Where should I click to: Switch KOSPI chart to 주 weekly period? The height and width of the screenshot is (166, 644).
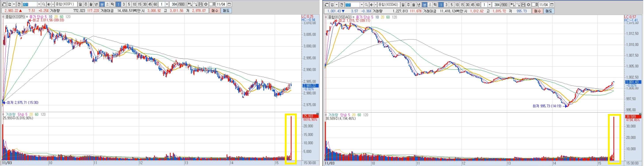point(86,4)
